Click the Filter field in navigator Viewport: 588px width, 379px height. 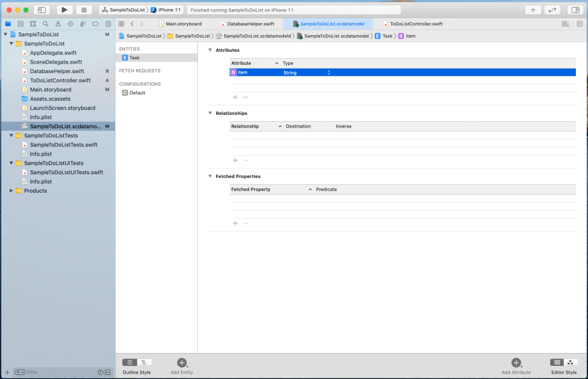pyautogui.click(x=57, y=372)
